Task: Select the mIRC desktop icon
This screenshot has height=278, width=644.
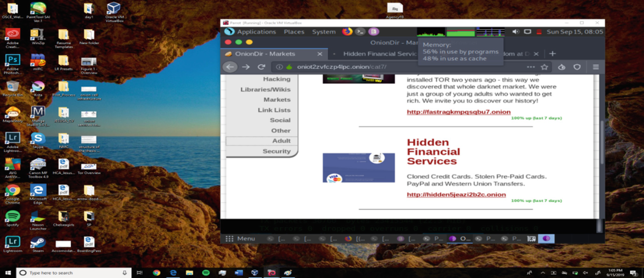Action: tap(38, 62)
